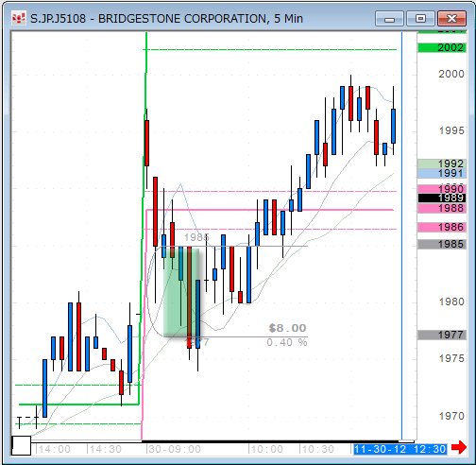Screen dimensions: 476x465
Task: Click the chart window app icon in title bar
Action: (19, 18)
